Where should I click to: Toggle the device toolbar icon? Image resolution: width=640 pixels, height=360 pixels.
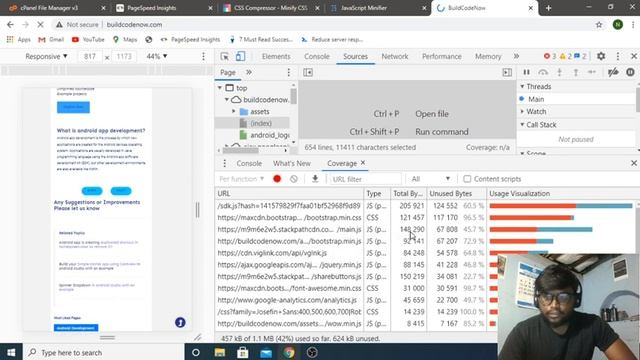[240, 56]
